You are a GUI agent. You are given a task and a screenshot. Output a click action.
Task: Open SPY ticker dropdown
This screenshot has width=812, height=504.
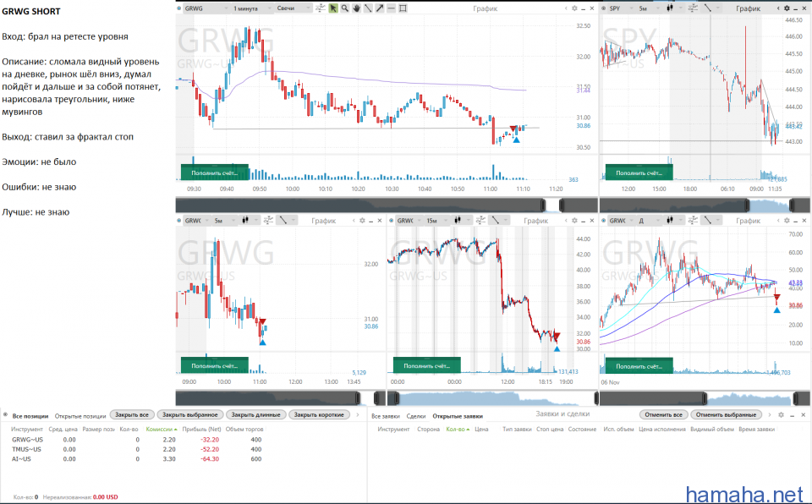coord(622,8)
